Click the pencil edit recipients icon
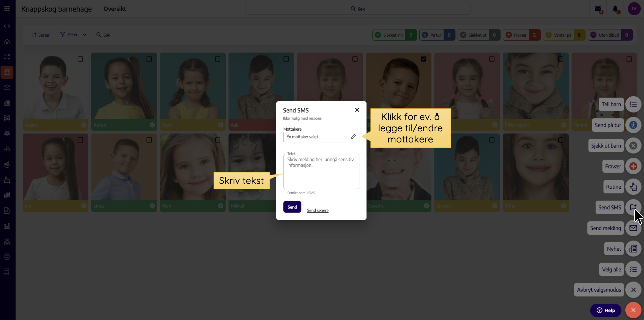Screen dimensions: 644x320 coord(353,137)
